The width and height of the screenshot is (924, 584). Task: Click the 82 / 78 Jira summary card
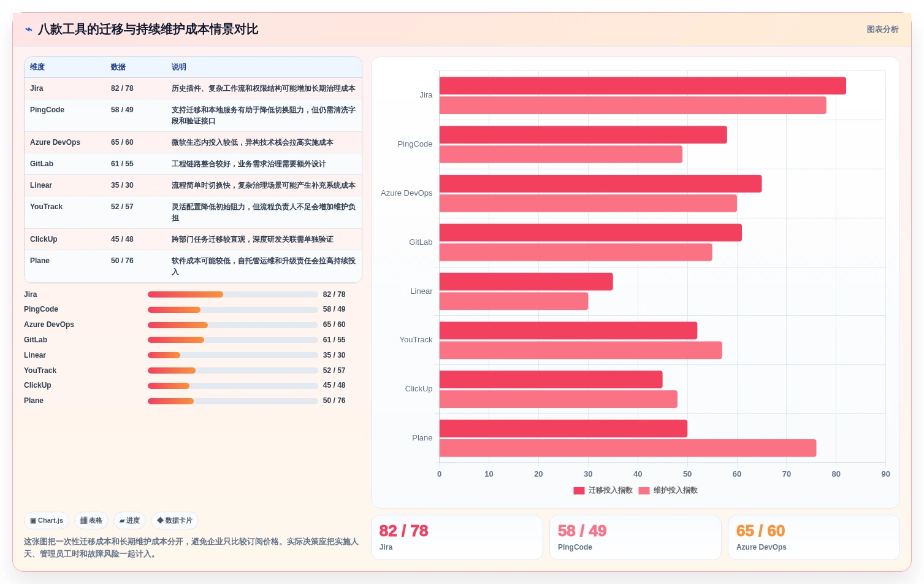[x=457, y=537]
